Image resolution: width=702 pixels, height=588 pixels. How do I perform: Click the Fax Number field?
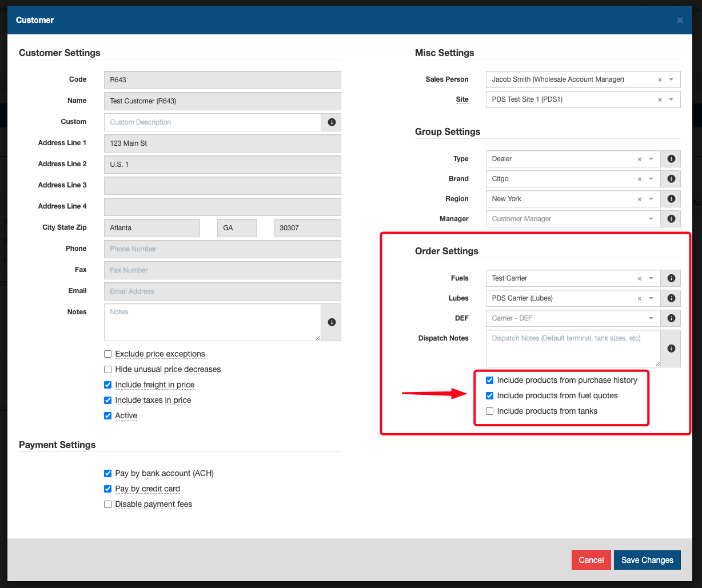tap(222, 270)
